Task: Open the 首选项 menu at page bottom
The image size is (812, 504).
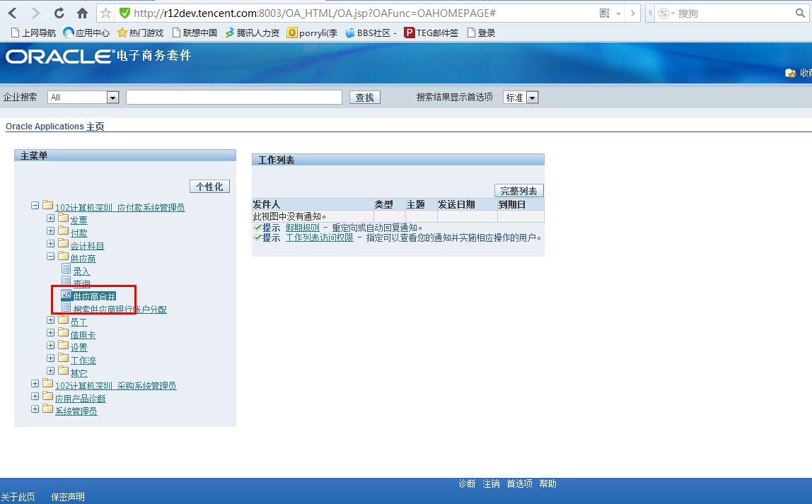Action: point(520,484)
